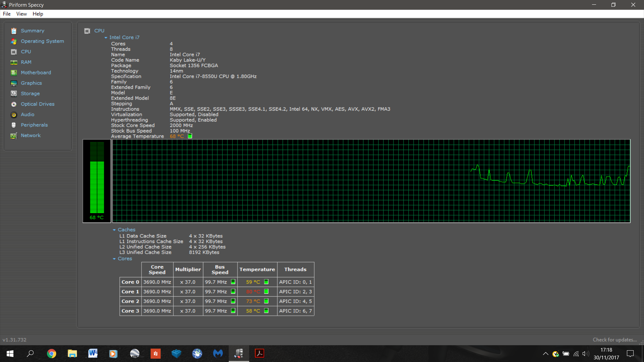Click Core 3 bus speed green indicator
Image resolution: width=644 pixels, height=362 pixels.
click(233, 311)
